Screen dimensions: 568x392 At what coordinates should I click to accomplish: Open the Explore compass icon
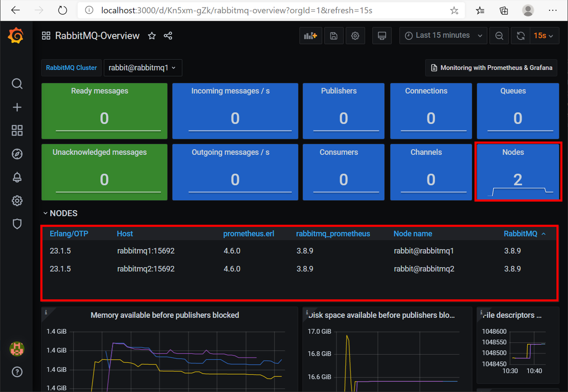pyautogui.click(x=17, y=154)
